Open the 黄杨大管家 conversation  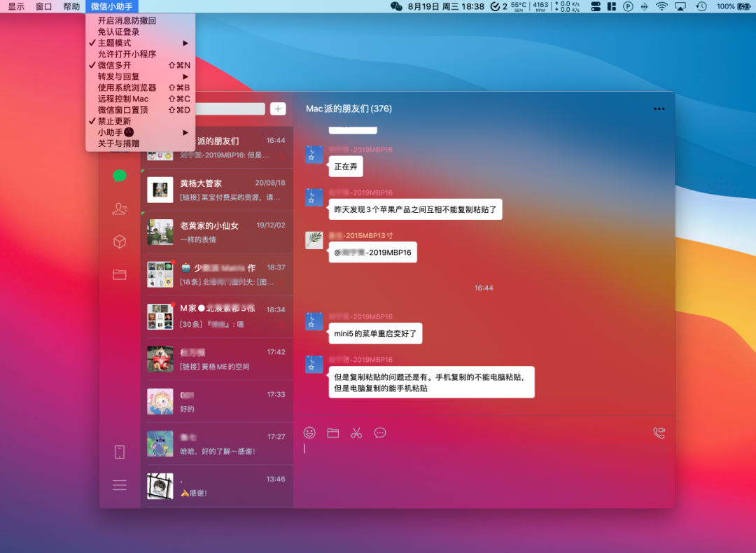pyautogui.click(x=217, y=190)
